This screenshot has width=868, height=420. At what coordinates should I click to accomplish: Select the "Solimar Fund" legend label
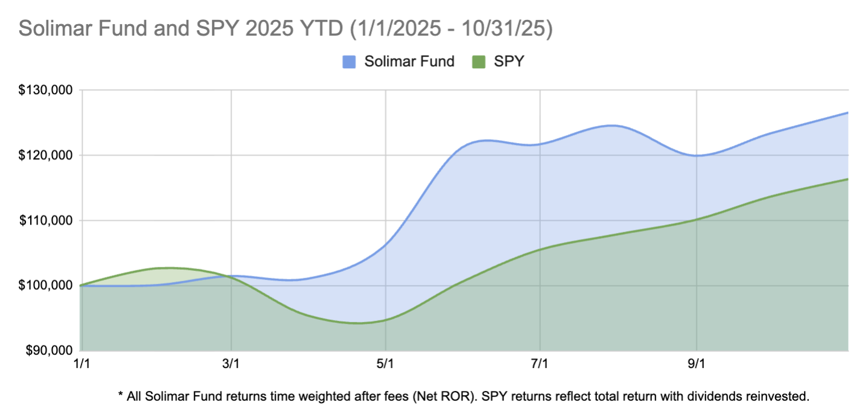[x=409, y=62]
